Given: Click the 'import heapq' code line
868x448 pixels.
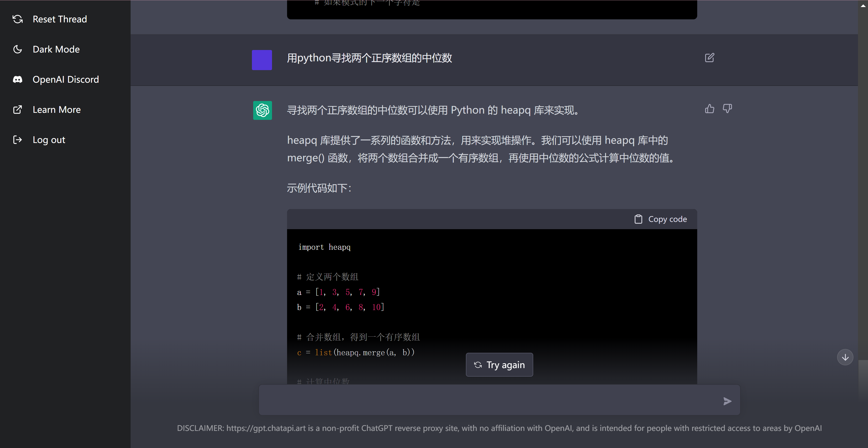Looking at the screenshot, I should point(324,247).
